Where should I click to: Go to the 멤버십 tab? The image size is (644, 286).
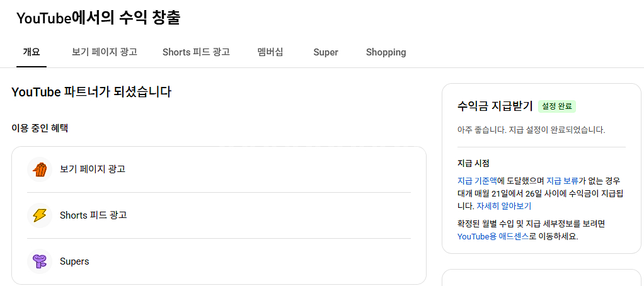pyautogui.click(x=270, y=52)
